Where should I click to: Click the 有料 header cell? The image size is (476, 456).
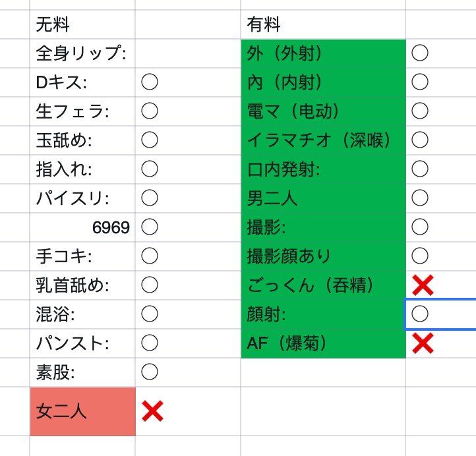[x=323, y=25]
